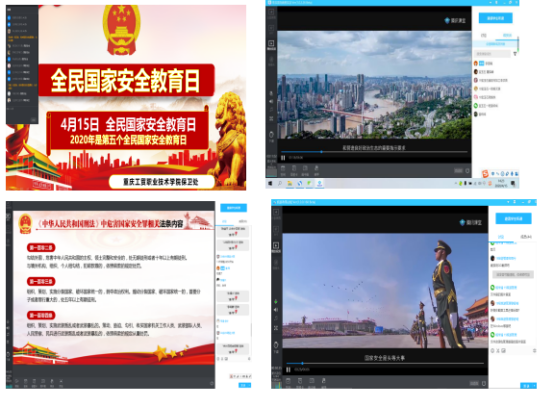Switch to the left tab in skyline window sidebar

[484, 35]
